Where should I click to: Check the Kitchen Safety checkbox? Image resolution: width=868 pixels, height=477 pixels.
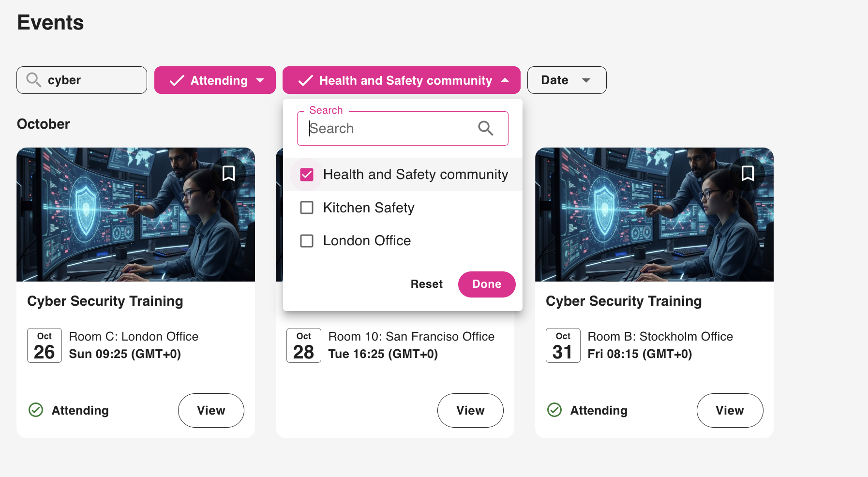(x=307, y=208)
